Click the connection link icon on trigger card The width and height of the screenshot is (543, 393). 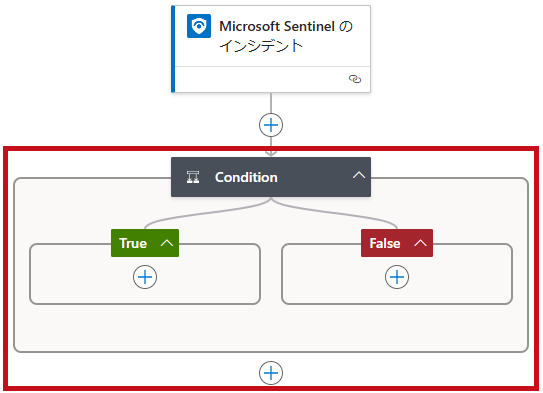tap(355, 79)
